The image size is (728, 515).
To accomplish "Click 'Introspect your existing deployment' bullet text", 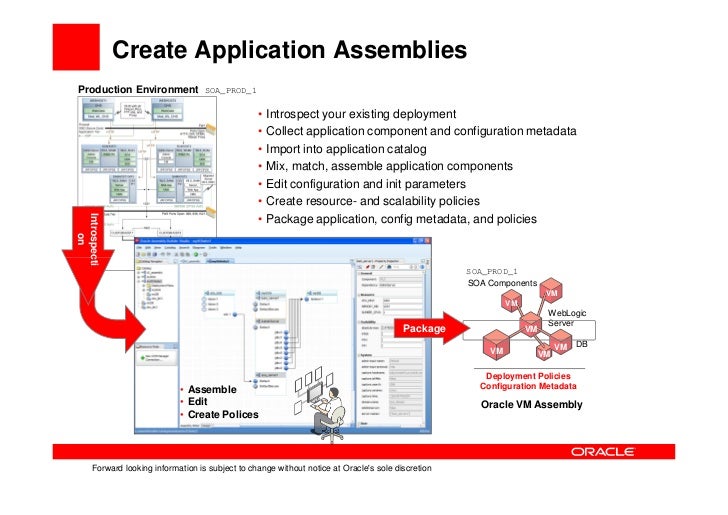I will coord(361,114).
